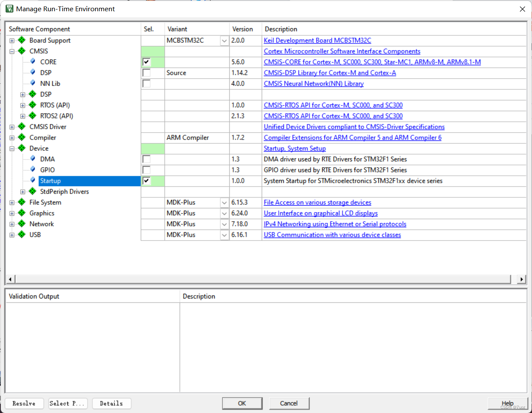Enable the Device DMA checkbox
532x413 pixels.
(x=147, y=159)
